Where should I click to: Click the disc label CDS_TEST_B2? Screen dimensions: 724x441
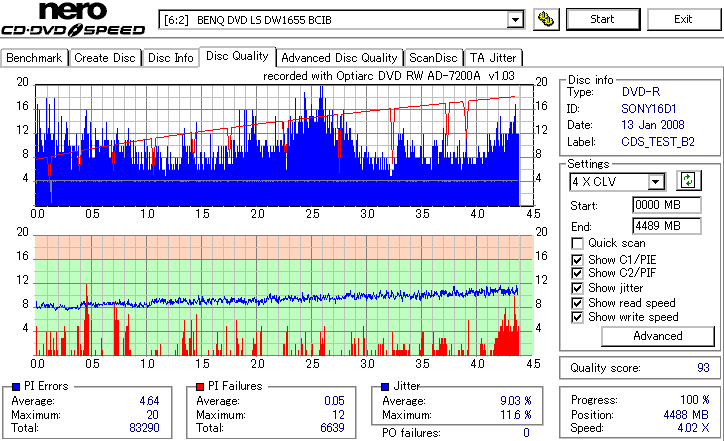658,142
